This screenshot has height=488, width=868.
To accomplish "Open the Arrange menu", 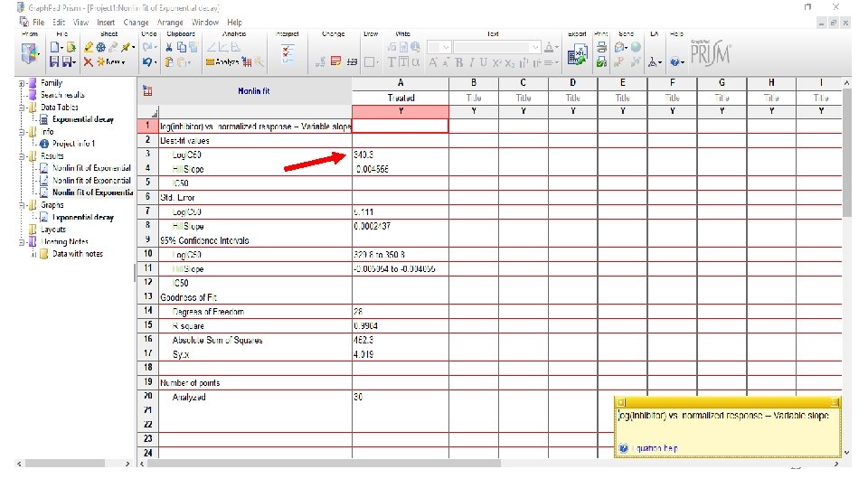I will (170, 22).
